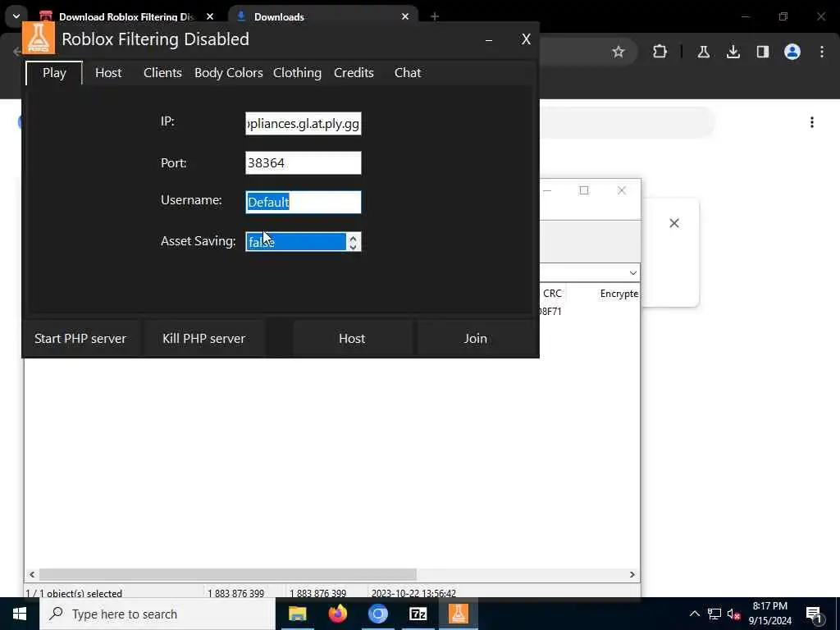840x630 pixels.
Task: Close the Downloads browser tab
Action: (x=405, y=16)
